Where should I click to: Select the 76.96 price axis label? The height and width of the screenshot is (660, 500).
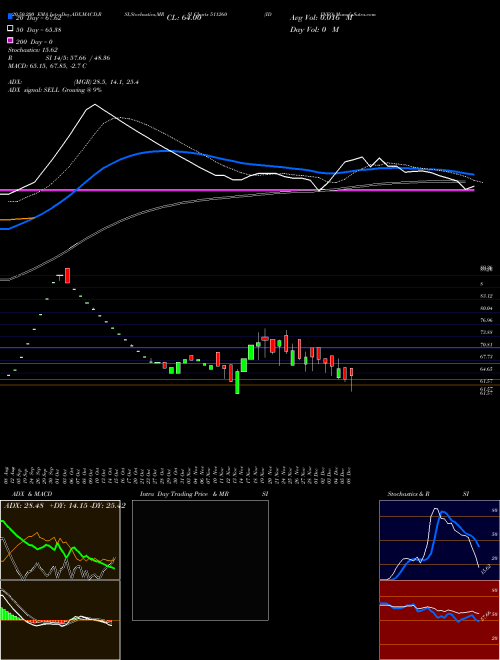(486, 320)
